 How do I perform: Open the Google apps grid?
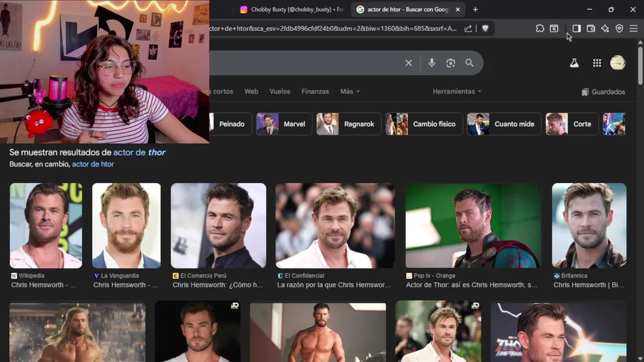coord(597,63)
